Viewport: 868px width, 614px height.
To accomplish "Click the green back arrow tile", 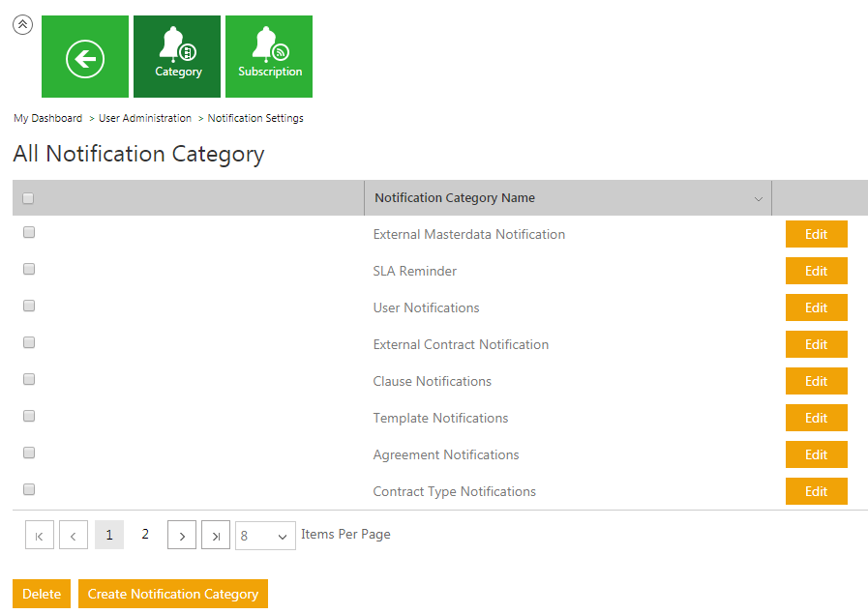I will (x=85, y=57).
